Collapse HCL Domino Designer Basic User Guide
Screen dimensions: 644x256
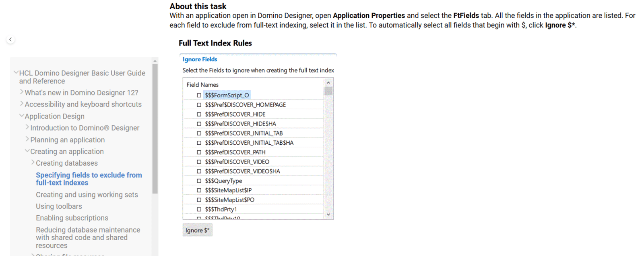(x=16, y=73)
